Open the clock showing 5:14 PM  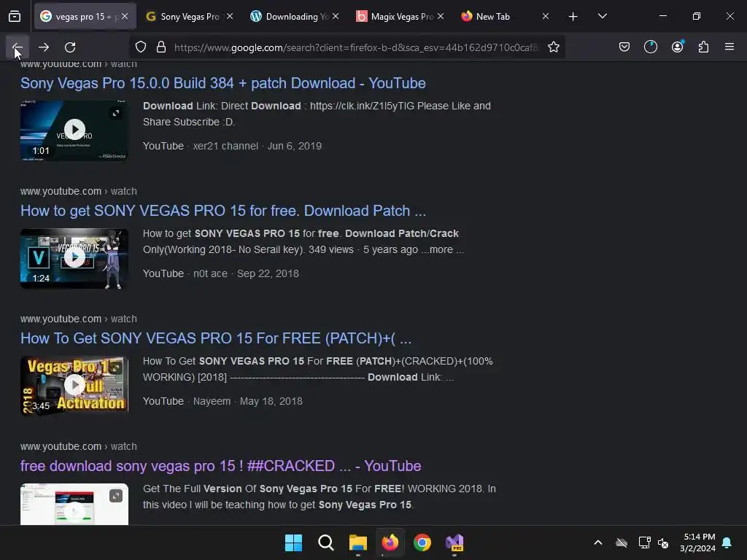coord(698,542)
